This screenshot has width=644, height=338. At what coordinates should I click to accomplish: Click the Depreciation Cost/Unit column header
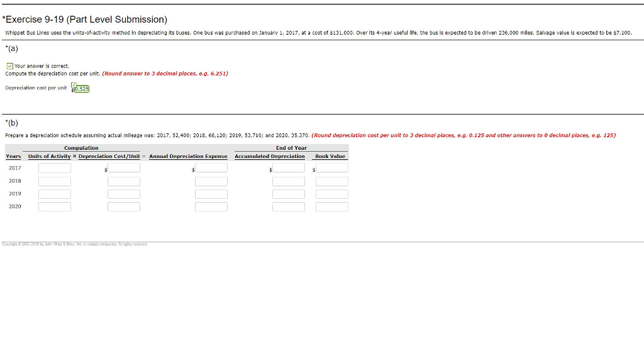coord(109,156)
